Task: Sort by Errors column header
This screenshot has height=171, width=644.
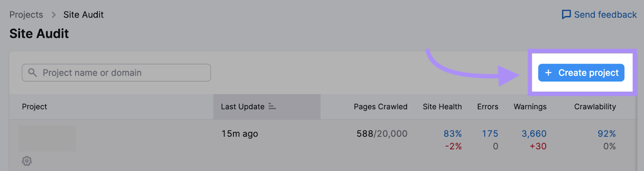Action: pos(487,107)
